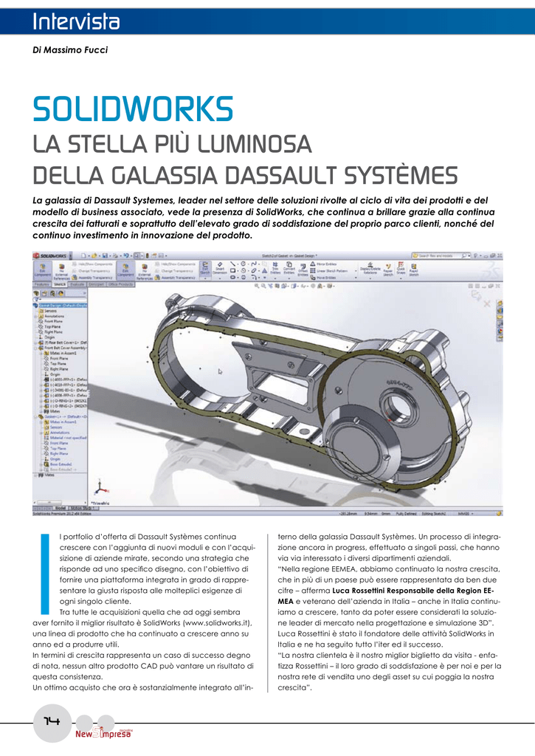
Task: Switch to the Features tab
Action: point(41,283)
